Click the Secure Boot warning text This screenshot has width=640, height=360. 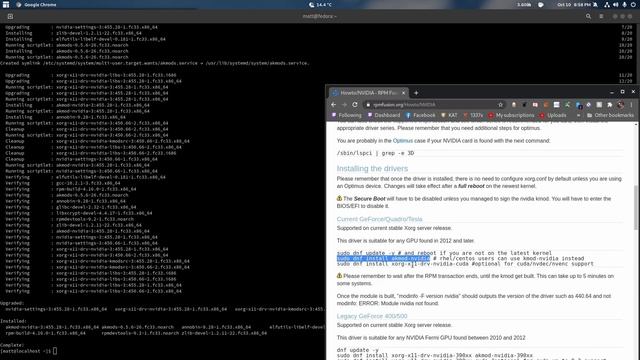473,202
